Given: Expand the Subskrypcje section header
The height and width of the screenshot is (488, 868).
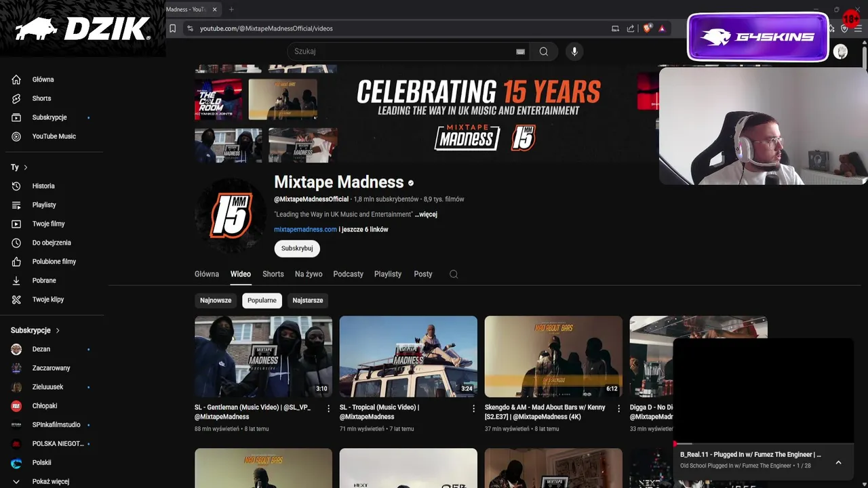Looking at the screenshot, I should [35, 330].
